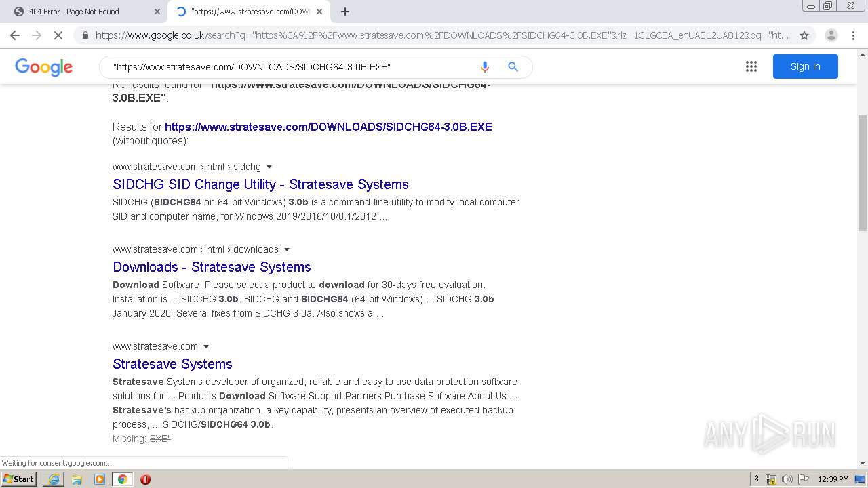Open the Chrome profile avatar

coord(831,35)
